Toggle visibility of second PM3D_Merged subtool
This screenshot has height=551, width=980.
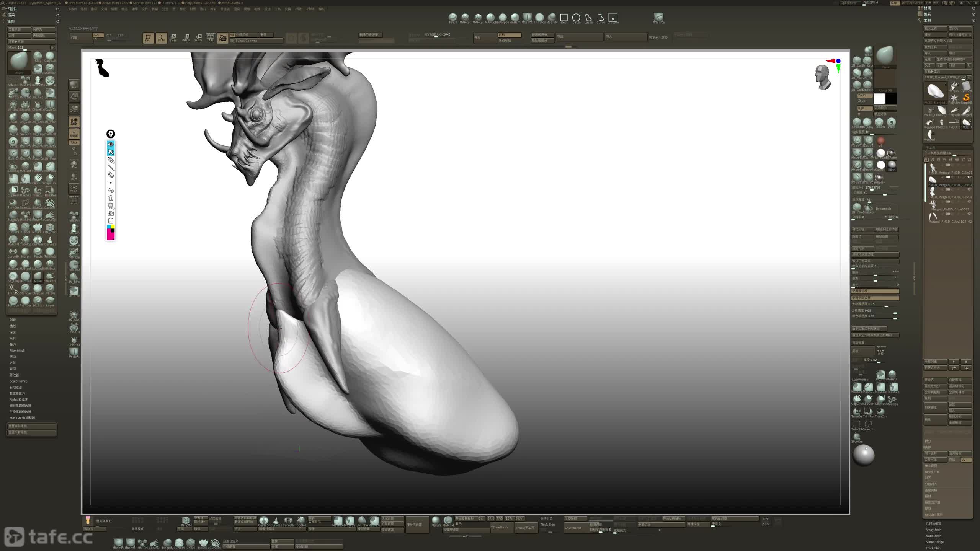pos(969,177)
